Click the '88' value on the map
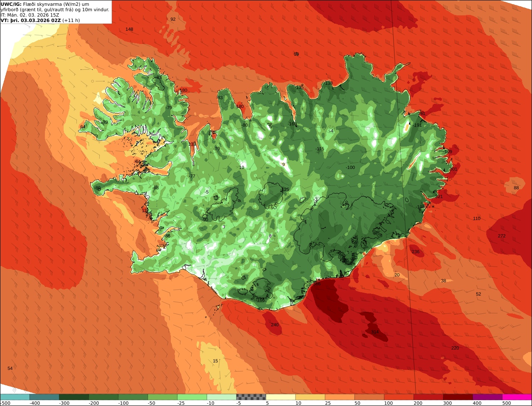This screenshot has width=532, height=406. tap(516, 188)
